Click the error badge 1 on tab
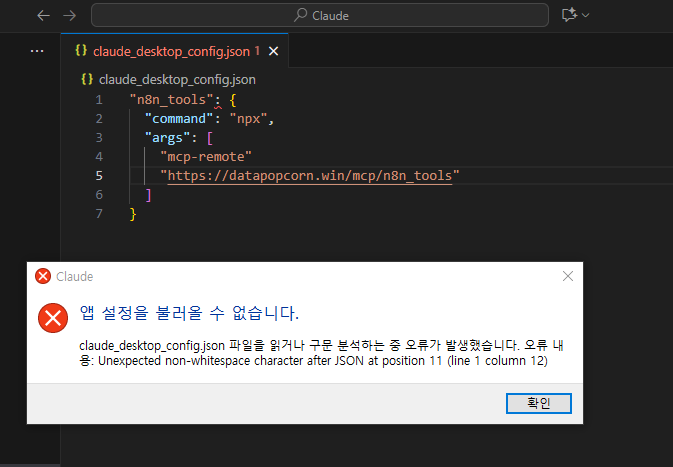This screenshot has width=673, height=467. (257, 51)
